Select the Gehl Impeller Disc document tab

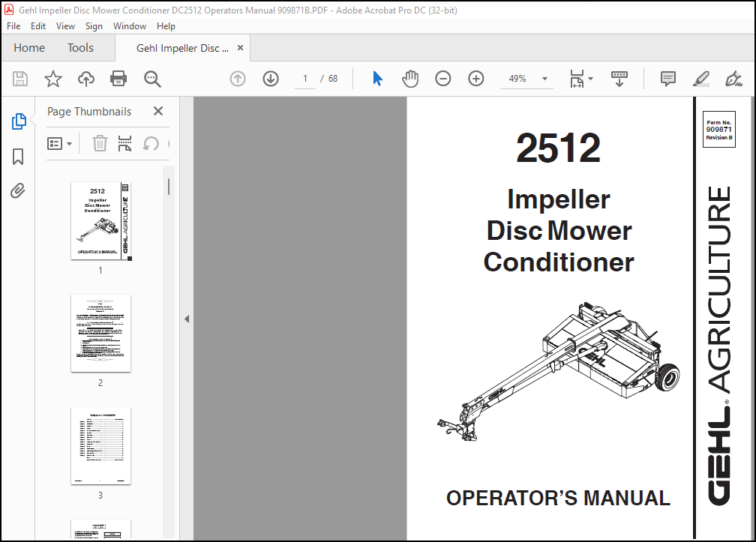click(x=182, y=48)
